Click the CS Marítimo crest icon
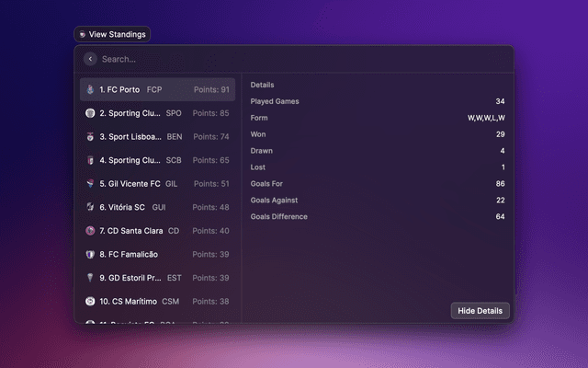The height and width of the screenshot is (368, 588). tap(90, 301)
